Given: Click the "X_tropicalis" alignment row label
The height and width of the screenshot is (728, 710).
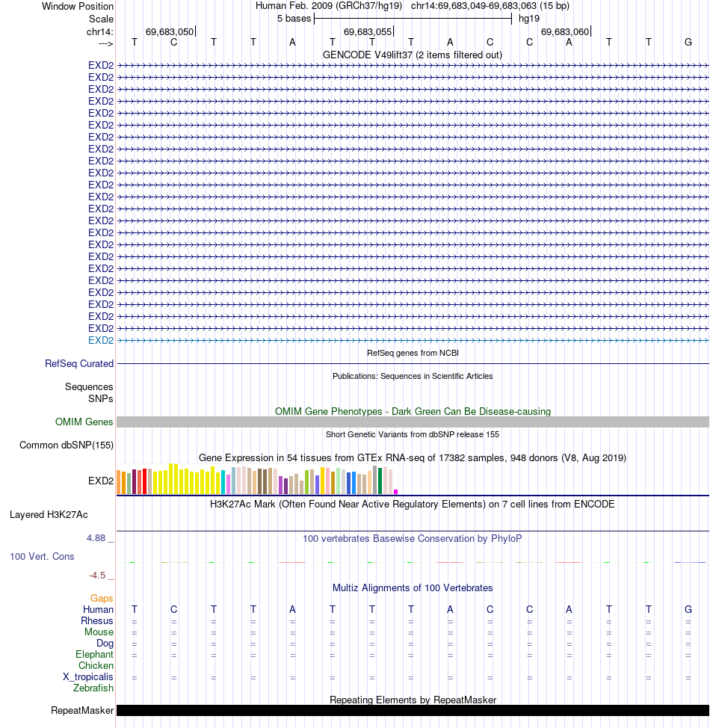Looking at the screenshot, I should pos(87,677).
